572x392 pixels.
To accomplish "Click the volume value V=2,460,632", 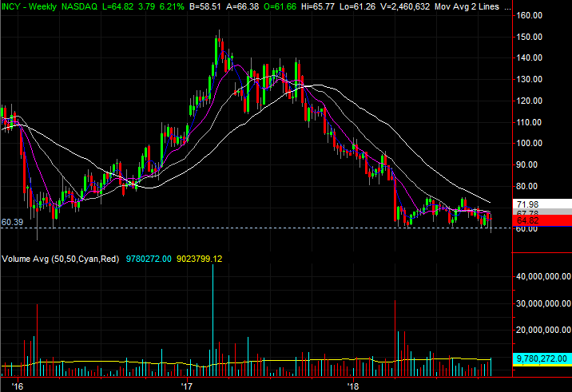I will pos(405,6).
